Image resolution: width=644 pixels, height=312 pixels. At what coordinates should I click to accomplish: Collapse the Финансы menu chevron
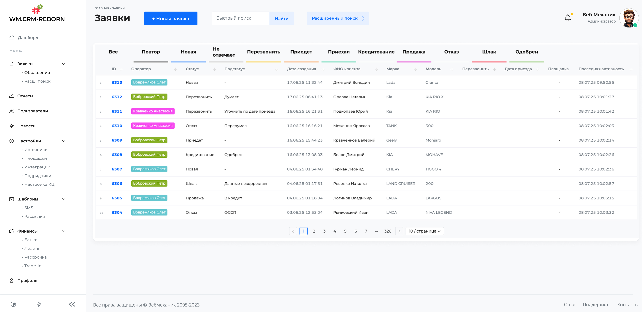[63, 231]
